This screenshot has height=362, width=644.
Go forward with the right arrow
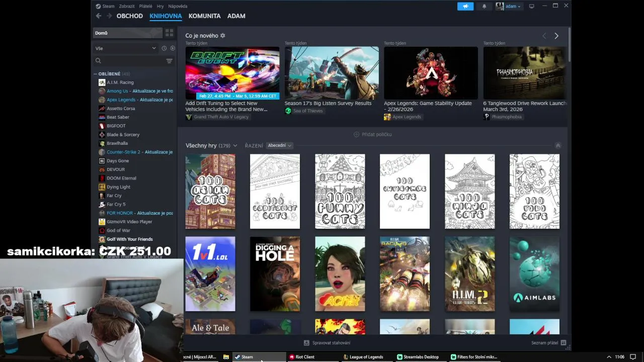click(109, 16)
